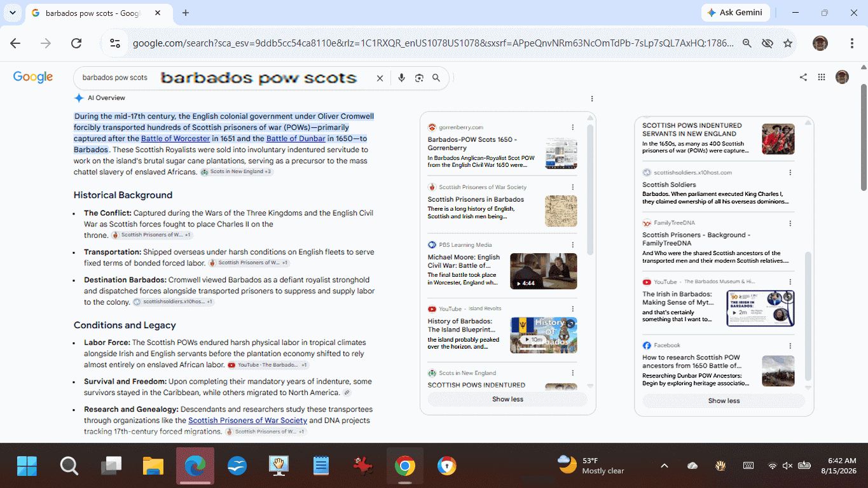The height and width of the screenshot is (488, 868).
Task: Open the AI Overview three-dot menu
Action: pyautogui.click(x=592, y=99)
